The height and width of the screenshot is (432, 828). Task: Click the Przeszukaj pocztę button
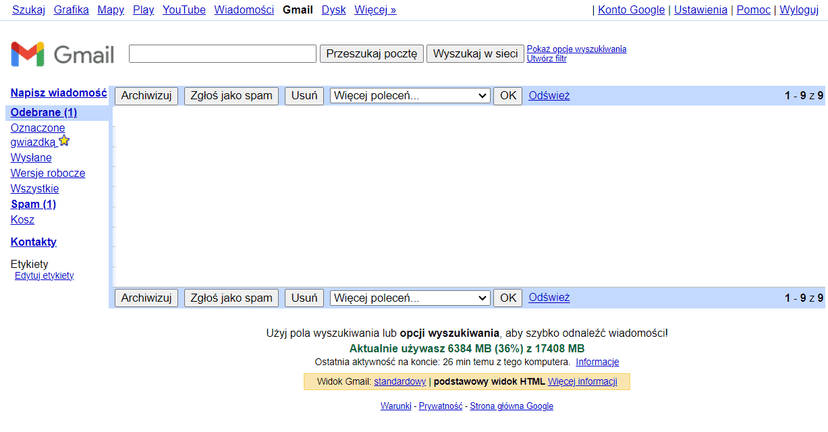(372, 53)
